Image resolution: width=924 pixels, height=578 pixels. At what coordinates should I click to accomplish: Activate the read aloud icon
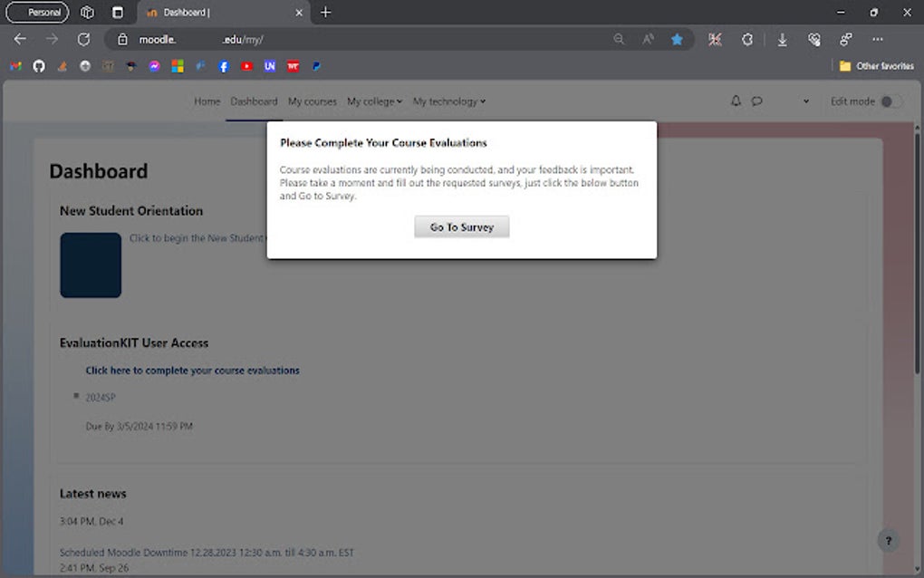[x=647, y=39]
